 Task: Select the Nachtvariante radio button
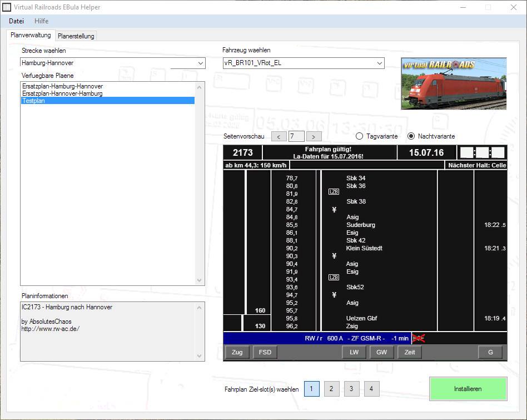click(x=412, y=136)
